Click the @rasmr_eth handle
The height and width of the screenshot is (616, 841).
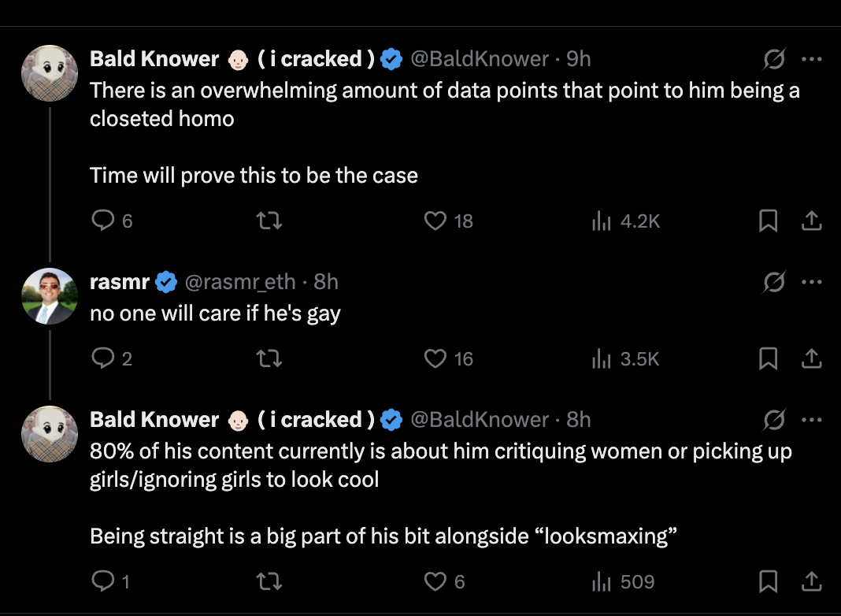239,281
